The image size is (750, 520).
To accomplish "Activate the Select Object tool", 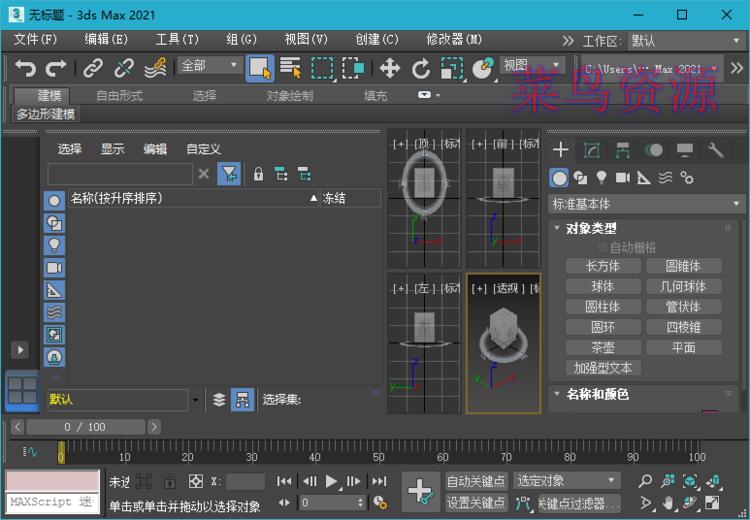I will pyautogui.click(x=260, y=68).
